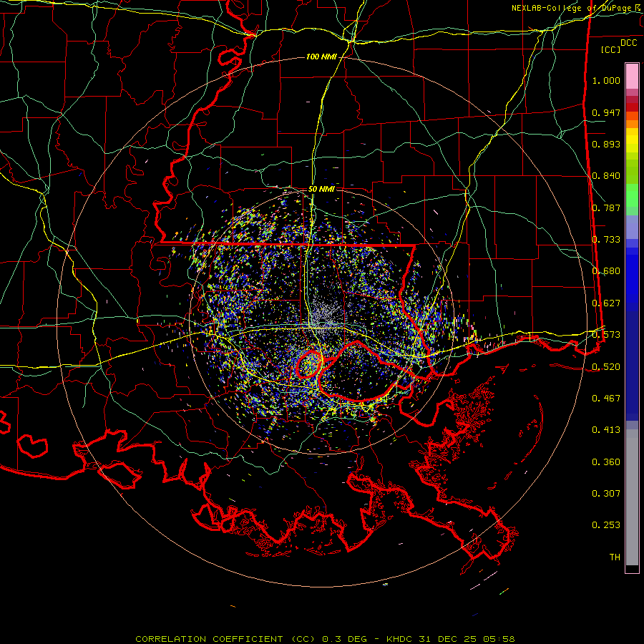Click the DCC product label
Screen dimensions: 644x644
tap(628, 43)
